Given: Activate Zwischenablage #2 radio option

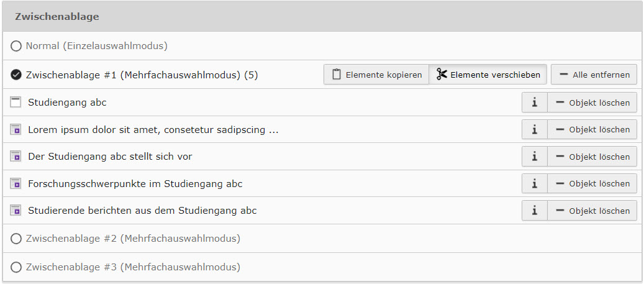Looking at the screenshot, I should click(x=16, y=239).
